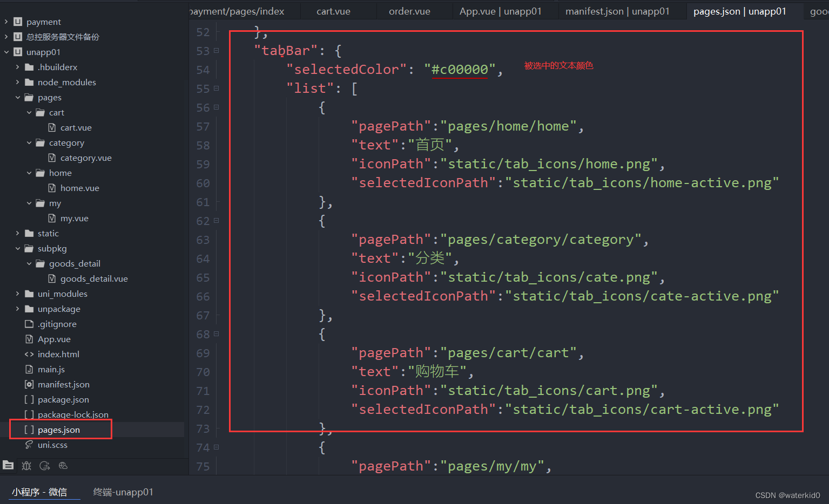The width and height of the screenshot is (829, 504).
Task: Click "static/tab_icons/cart.png" string
Action: [549, 391]
